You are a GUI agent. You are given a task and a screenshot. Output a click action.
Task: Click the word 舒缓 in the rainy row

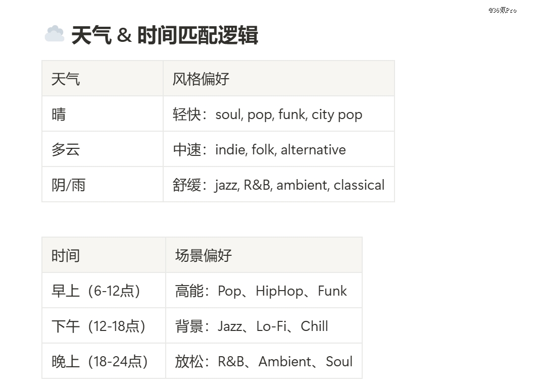click(187, 185)
